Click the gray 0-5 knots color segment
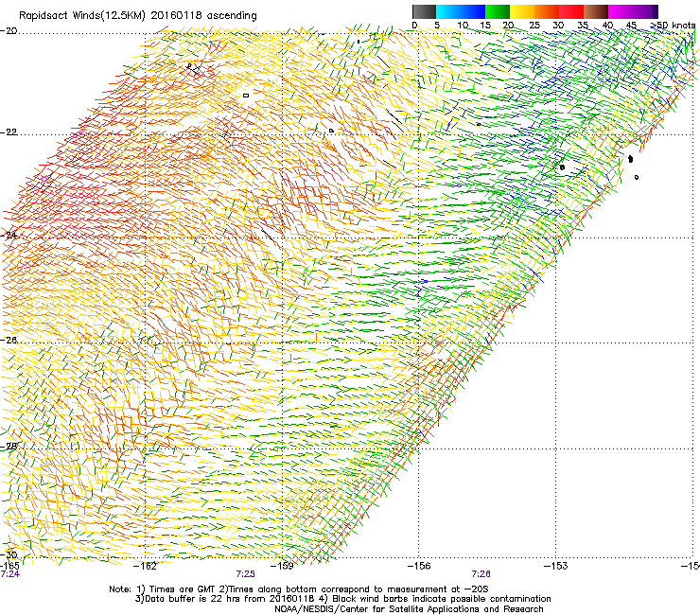 pyautogui.click(x=424, y=11)
